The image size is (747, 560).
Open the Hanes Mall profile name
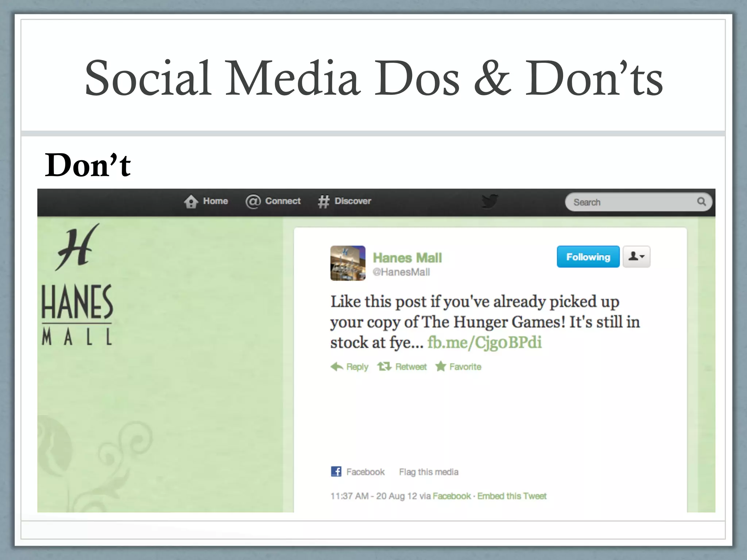pyautogui.click(x=407, y=258)
